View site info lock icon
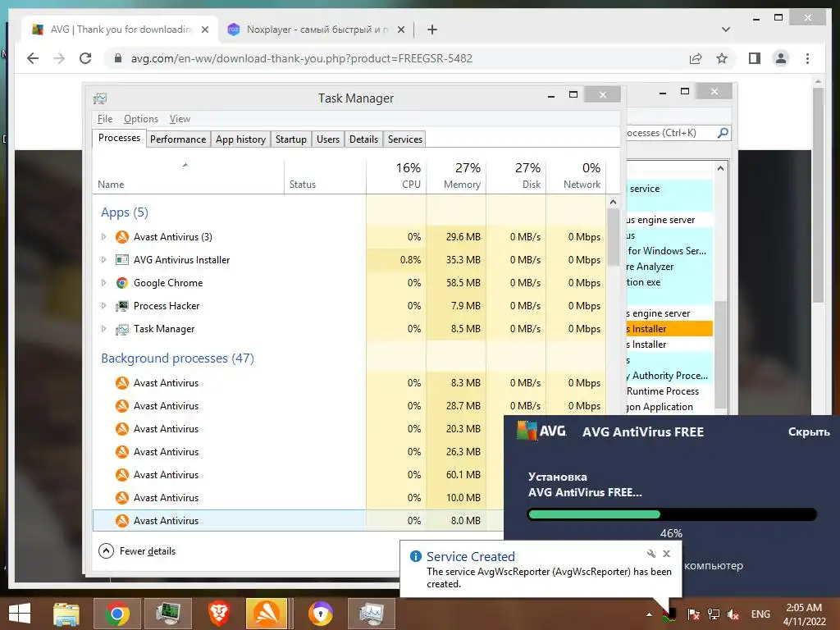Screen dimensions: 840x630 (x=118, y=58)
